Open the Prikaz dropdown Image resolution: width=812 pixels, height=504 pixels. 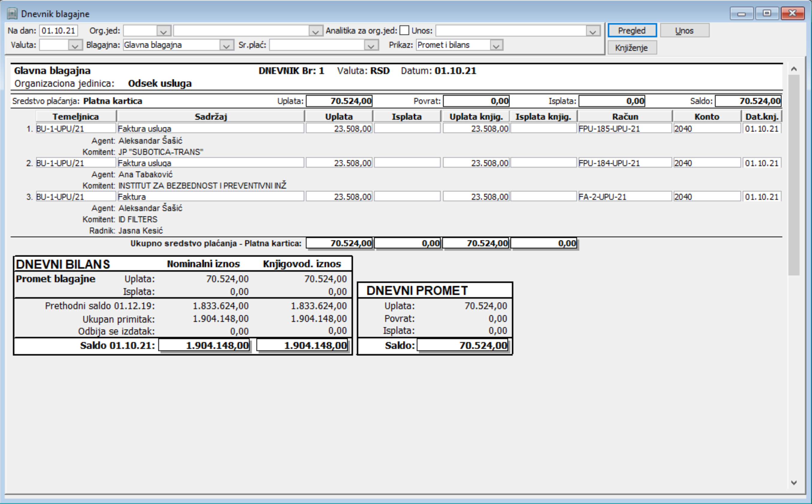[496, 45]
